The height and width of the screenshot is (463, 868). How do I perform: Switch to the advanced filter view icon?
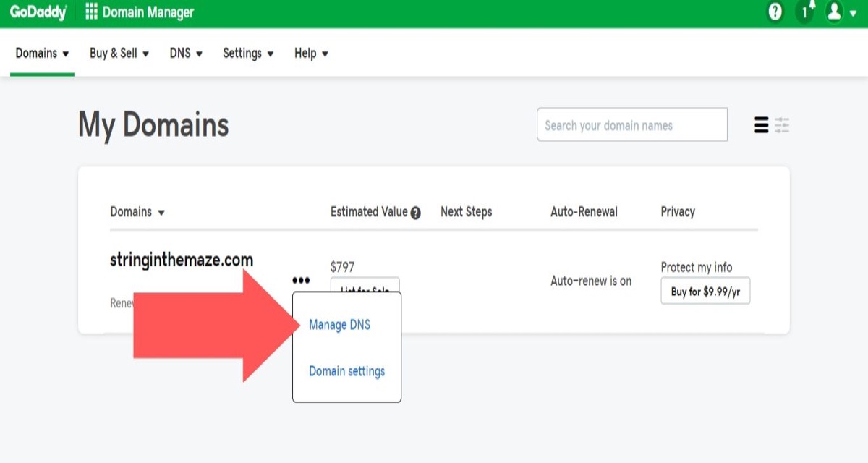(x=782, y=125)
